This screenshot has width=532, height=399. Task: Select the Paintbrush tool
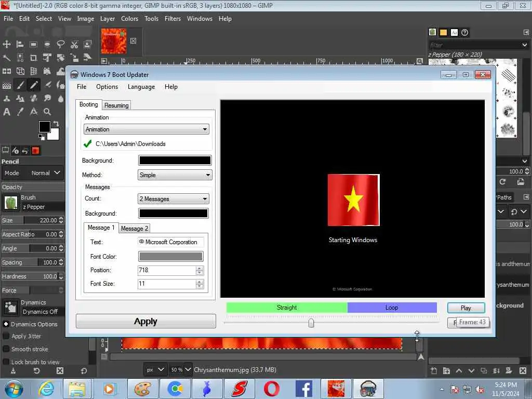tap(20, 85)
